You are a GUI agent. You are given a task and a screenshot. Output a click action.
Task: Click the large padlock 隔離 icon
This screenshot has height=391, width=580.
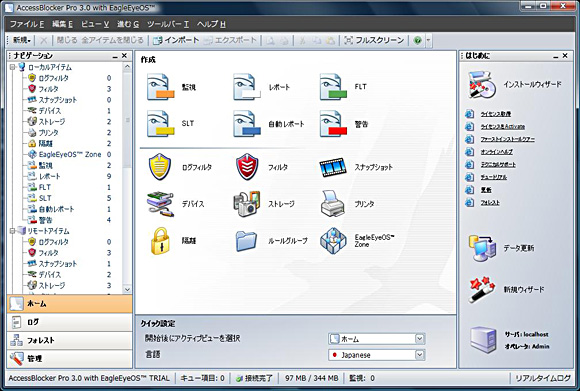click(160, 241)
